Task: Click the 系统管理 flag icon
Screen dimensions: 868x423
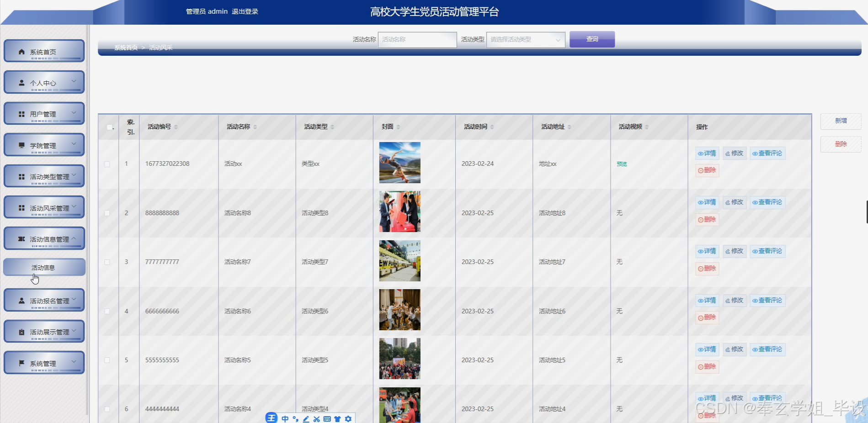Action: [21, 363]
